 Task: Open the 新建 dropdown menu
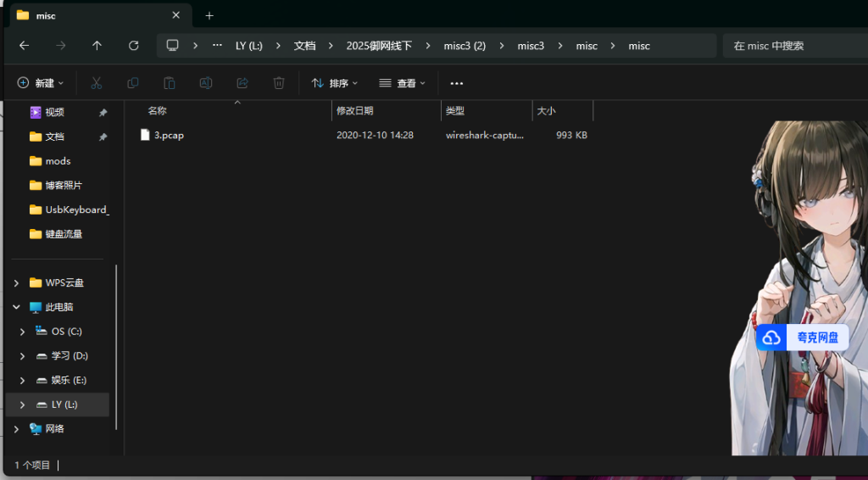(x=41, y=83)
